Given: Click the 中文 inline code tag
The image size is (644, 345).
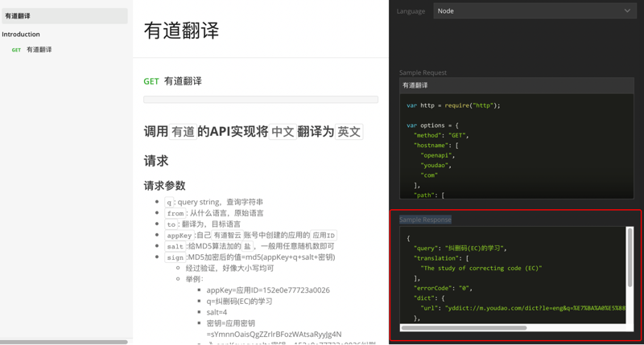Looking at the screenshot, I should coord(283,132).
